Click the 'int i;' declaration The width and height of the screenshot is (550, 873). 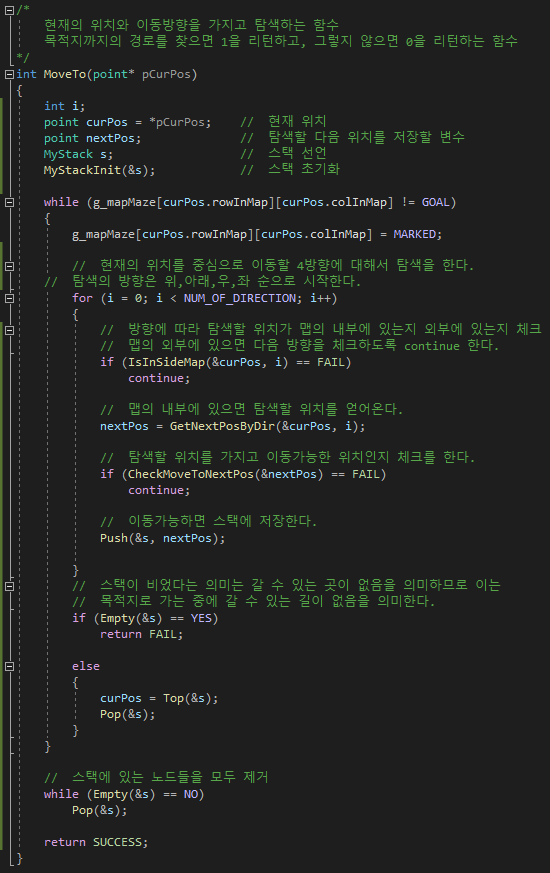click(65, 106)
